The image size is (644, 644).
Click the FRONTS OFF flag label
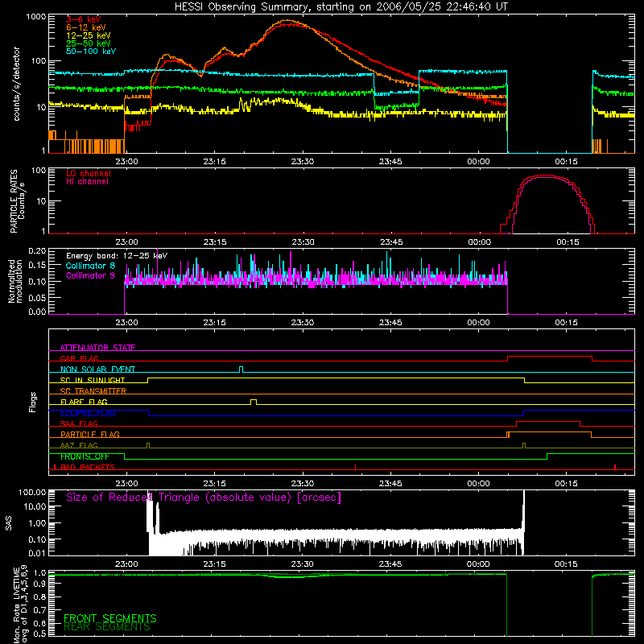pyautogui.click(x=85, y=456)
